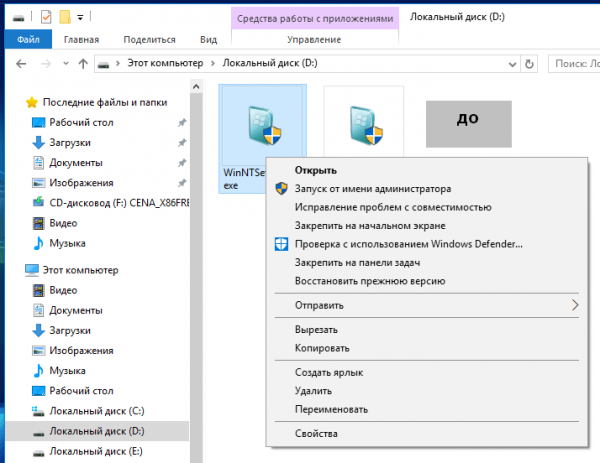
Task: Click Видео icon under Этот компьютер
Action: pyautogui.click(x=38, y=290)
